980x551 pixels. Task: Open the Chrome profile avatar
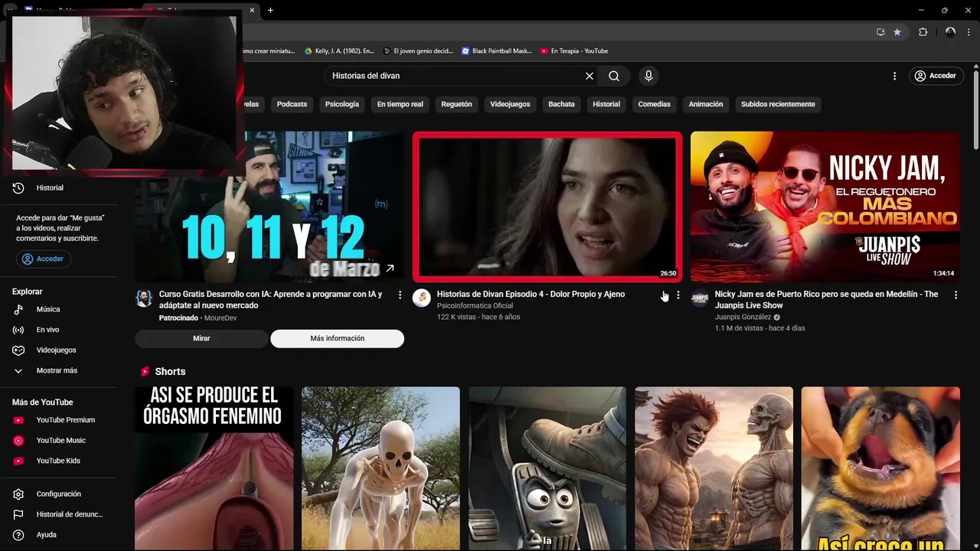point(950,32)
